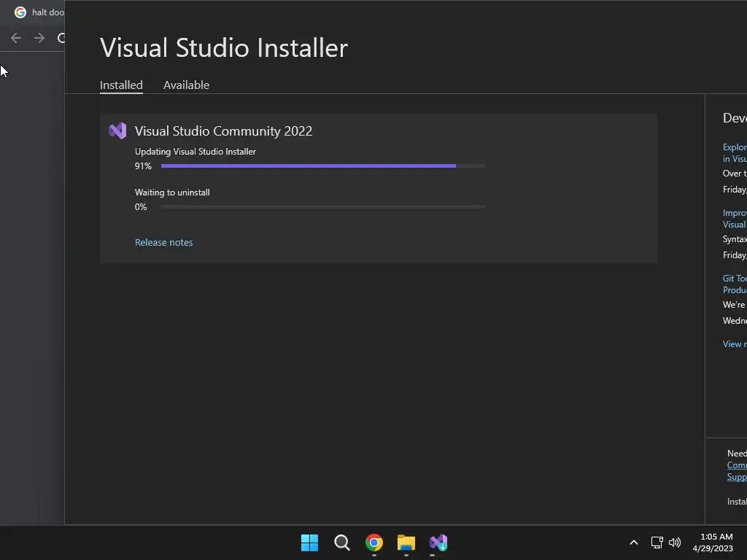Select the Chrome tab titled halt doo
The height and width of the screenshot is (560, 747).
point(38,12)
